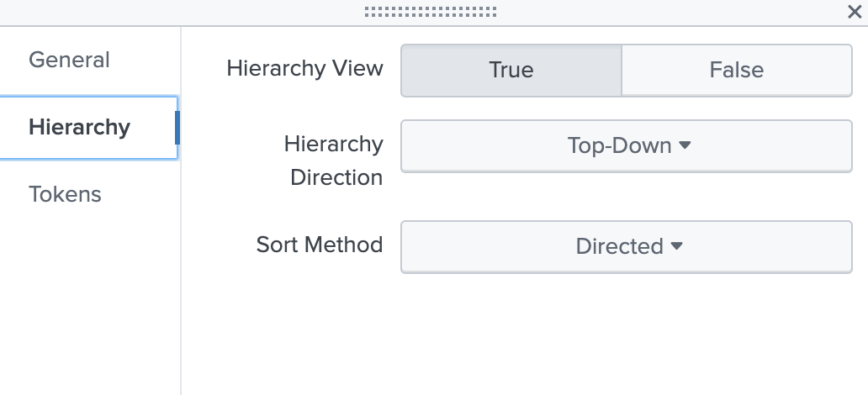Click the caret arrow beside Top-Down

tap(685, 145)
